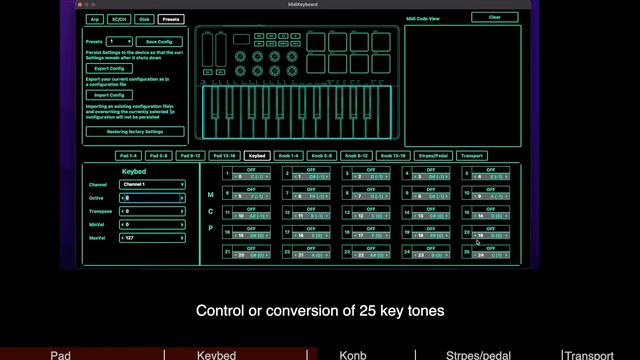Select the right touch strip in the keyboard diagram
The image size is (640, 360).
[x=220, y=49]
